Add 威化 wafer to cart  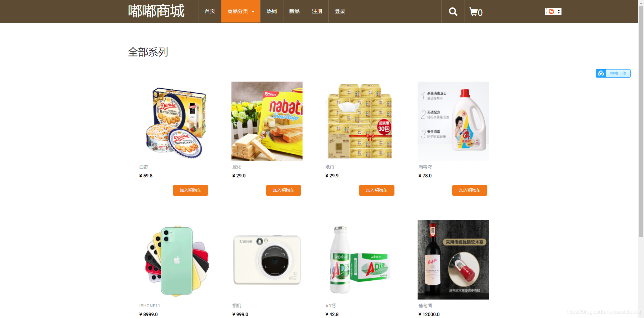(283, 190)
